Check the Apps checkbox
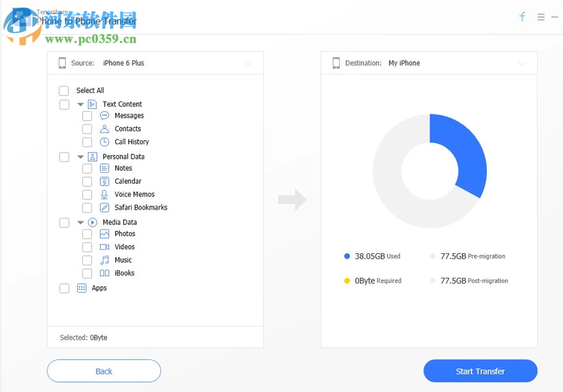This screenshot has width=563, height=392. (x=64, y=289)
